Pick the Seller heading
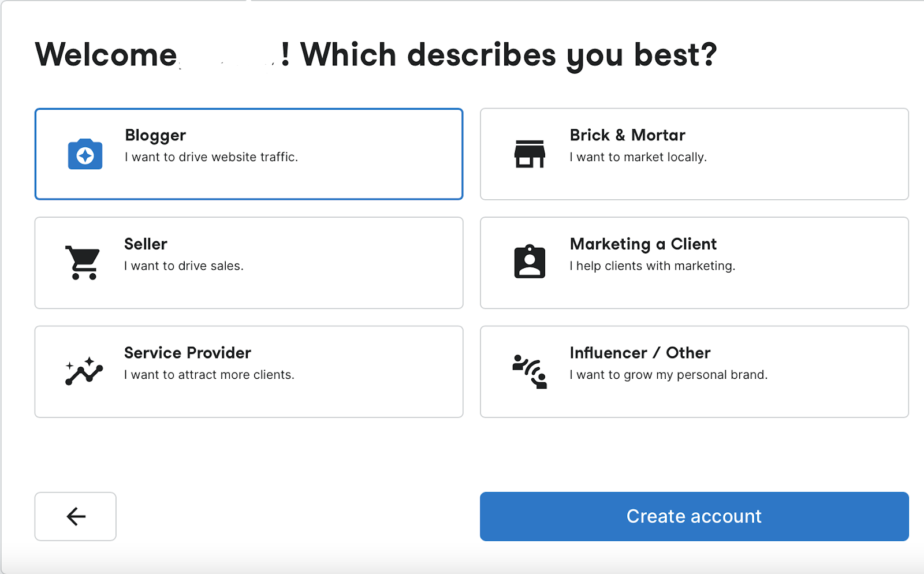This screenshot has height=574, width=924. 146,244
